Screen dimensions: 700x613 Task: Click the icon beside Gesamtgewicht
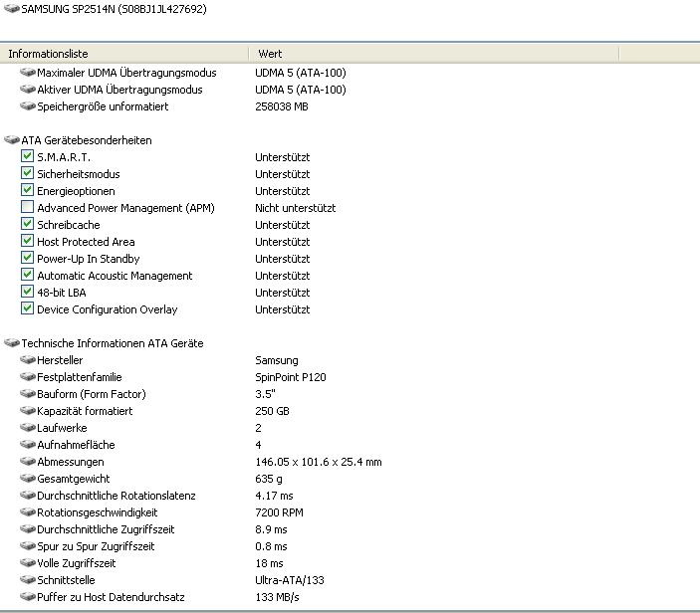(x=28, y=479)
